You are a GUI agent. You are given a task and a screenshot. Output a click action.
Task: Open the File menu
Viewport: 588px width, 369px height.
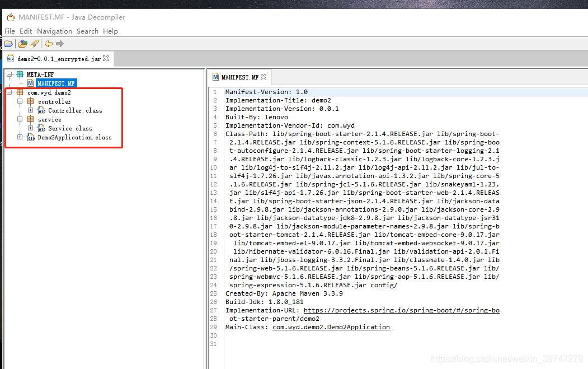coord(10,31)
